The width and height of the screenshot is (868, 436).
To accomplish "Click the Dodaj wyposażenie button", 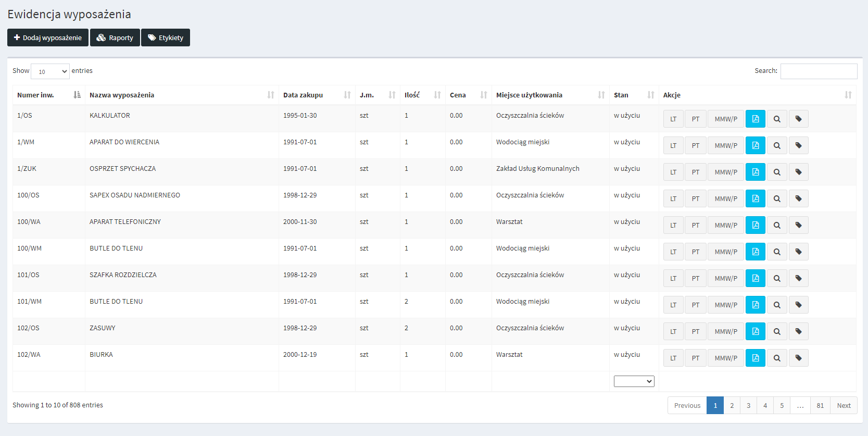I will (x=48, y=38).
